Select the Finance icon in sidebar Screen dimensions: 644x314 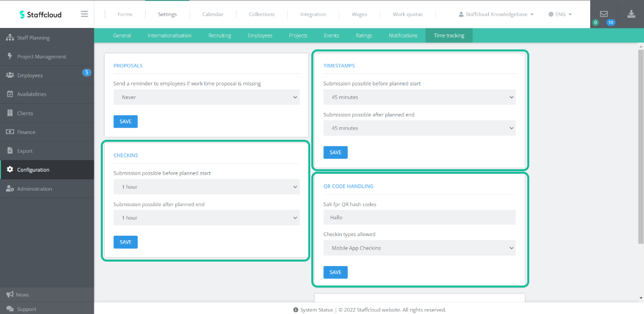[x=10, y=132]
